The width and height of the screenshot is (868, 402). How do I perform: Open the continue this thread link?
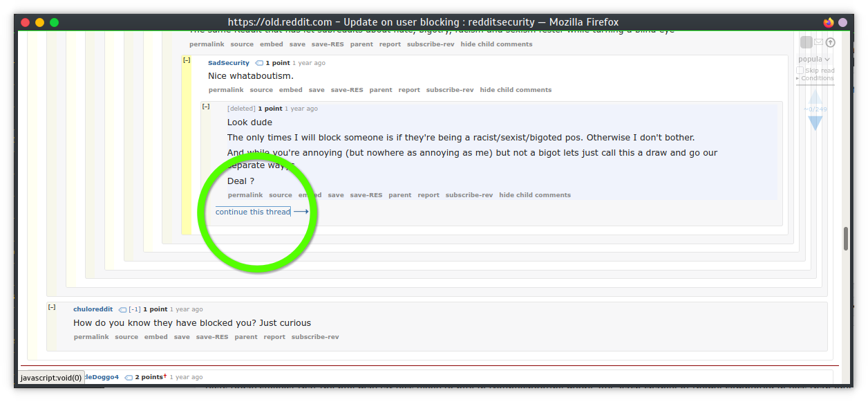click(x=253, y=212)
